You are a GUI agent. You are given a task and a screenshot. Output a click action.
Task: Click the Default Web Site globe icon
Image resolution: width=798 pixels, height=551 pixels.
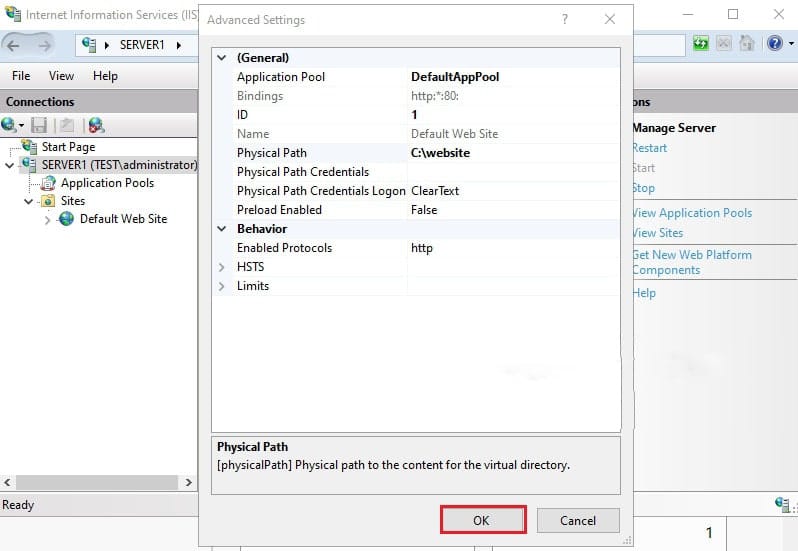66,219
